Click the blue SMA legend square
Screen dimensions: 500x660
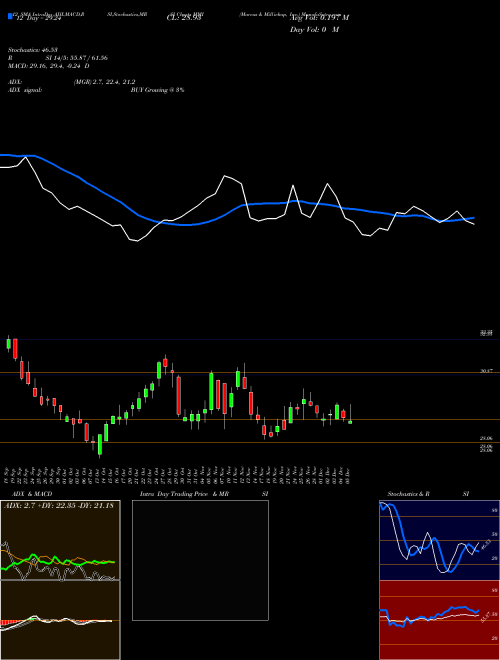tap(10, 16)
